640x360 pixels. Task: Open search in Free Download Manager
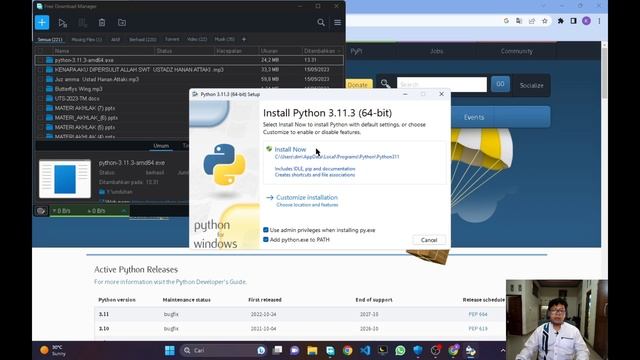click(x=321, y=23)
